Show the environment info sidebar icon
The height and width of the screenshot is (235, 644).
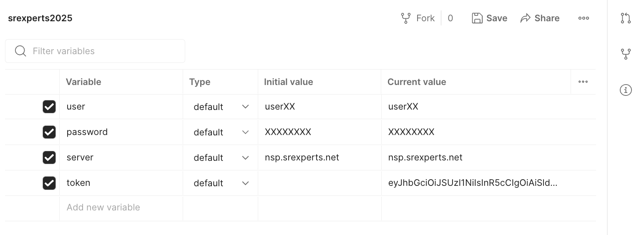click(626, 90)
